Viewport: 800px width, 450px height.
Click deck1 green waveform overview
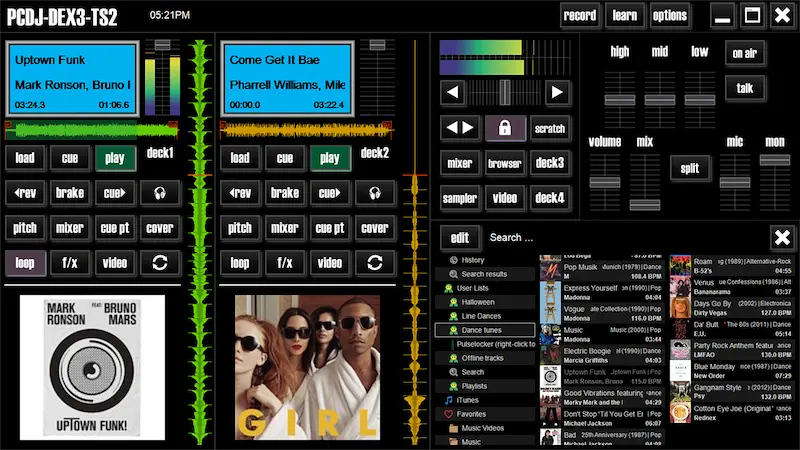(x=92, y=131)
